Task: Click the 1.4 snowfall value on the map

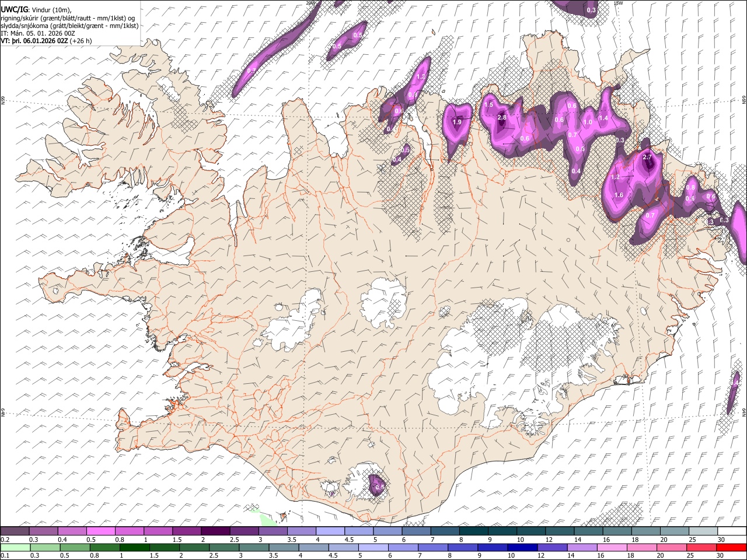Action: tap(603, 118)
